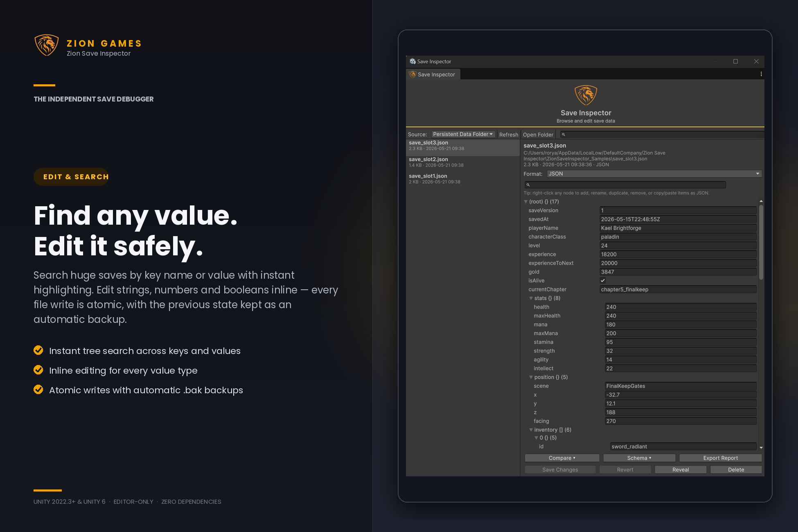798x532 pixels.
Task: Toggle the isAlive checkbox
Action: click(x=602, y=281)
